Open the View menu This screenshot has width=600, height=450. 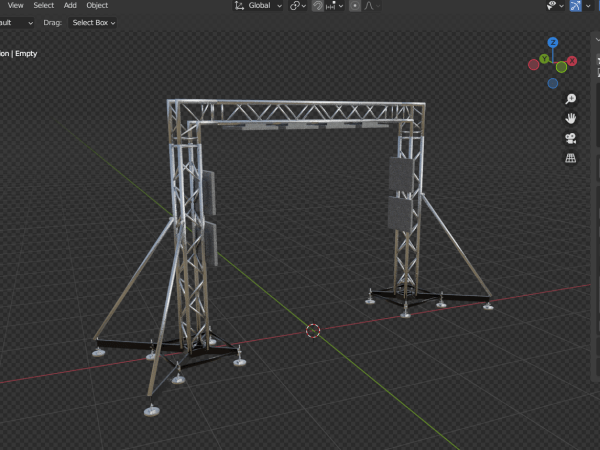(x=15, y=5)
